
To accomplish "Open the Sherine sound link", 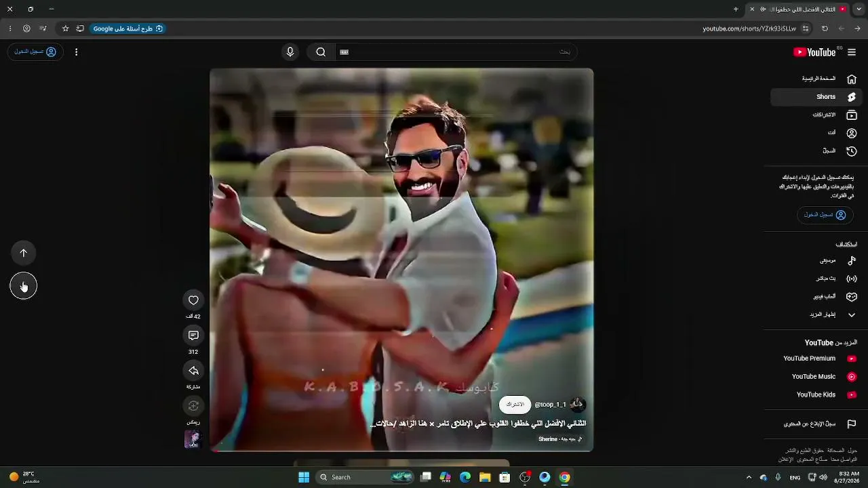I will 560,439.
